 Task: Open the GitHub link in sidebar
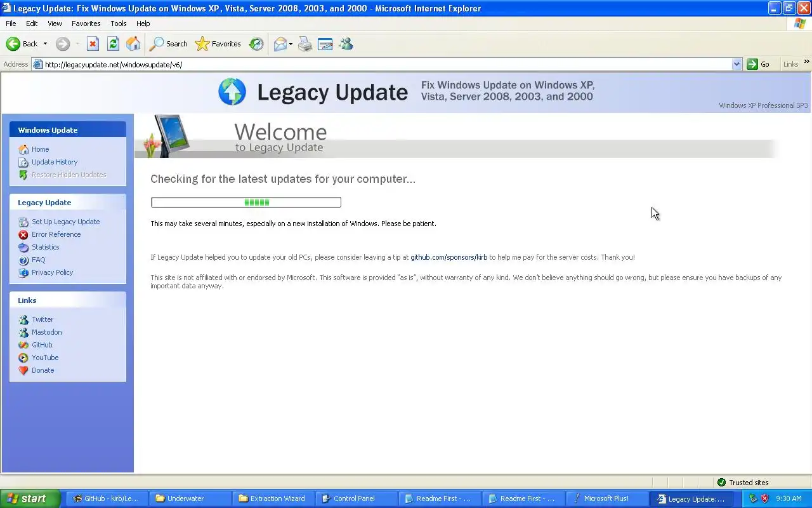click(x=42, y=345)
